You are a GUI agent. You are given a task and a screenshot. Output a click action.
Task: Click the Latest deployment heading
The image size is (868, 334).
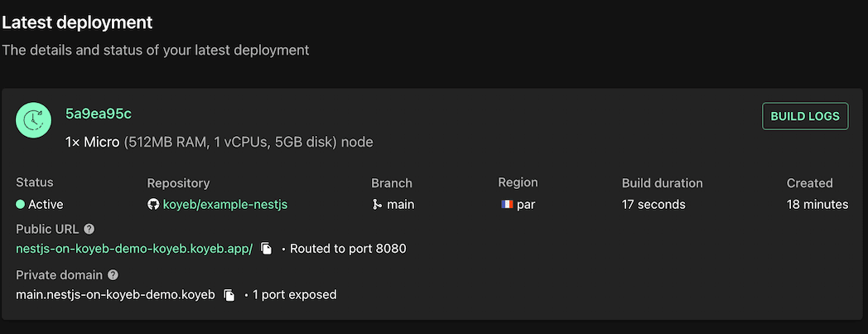[77, 22]
